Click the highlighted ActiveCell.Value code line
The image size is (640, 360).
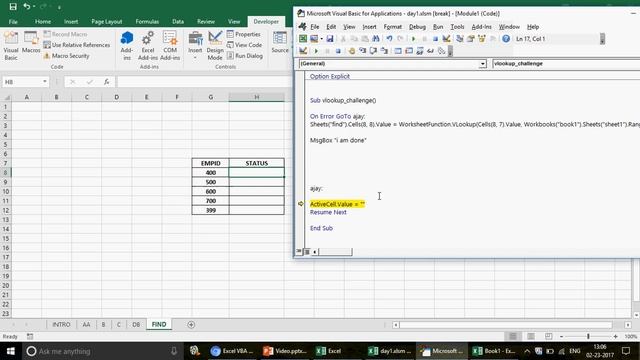[338, 204]
